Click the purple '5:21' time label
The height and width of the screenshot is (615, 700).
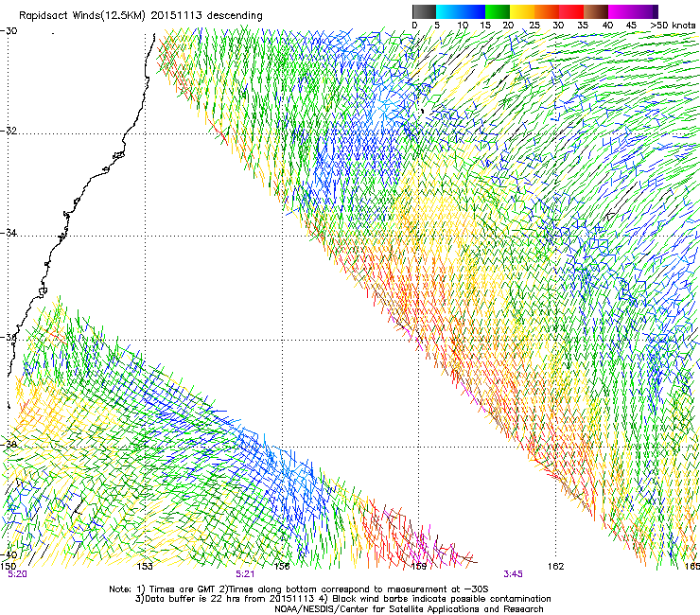245,574
